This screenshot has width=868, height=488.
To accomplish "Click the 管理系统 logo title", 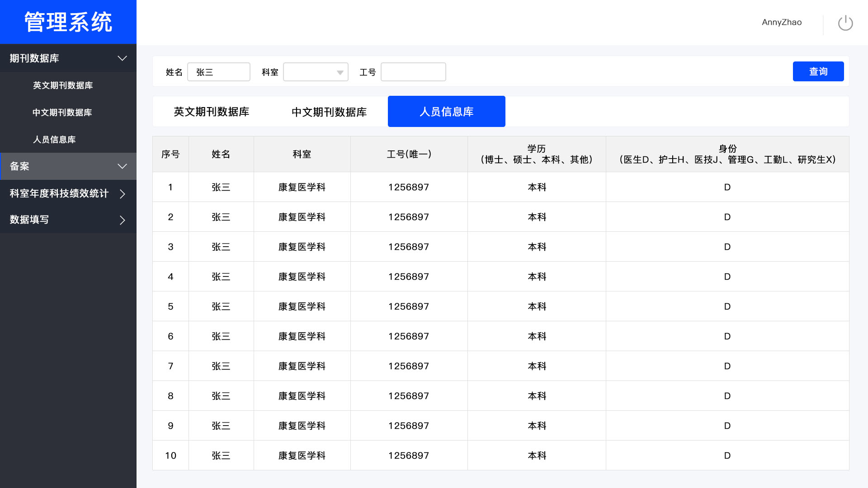I will click(68, 22).
